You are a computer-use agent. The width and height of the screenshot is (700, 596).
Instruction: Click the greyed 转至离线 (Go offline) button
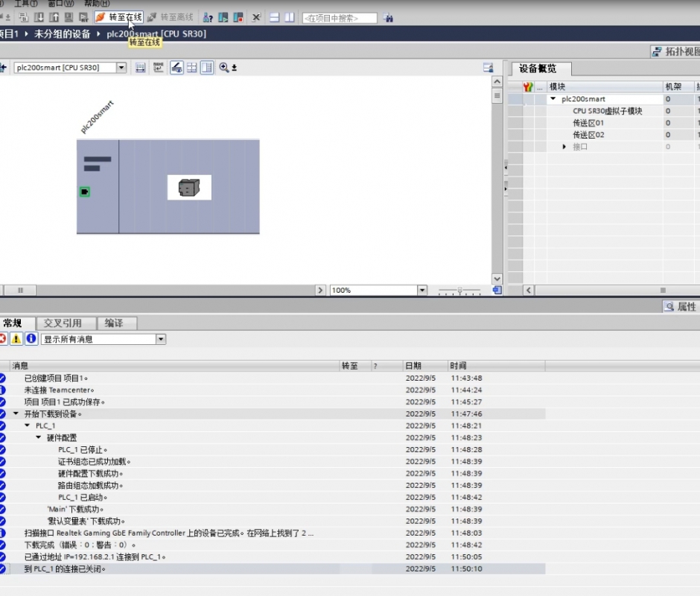coord(171,17)
